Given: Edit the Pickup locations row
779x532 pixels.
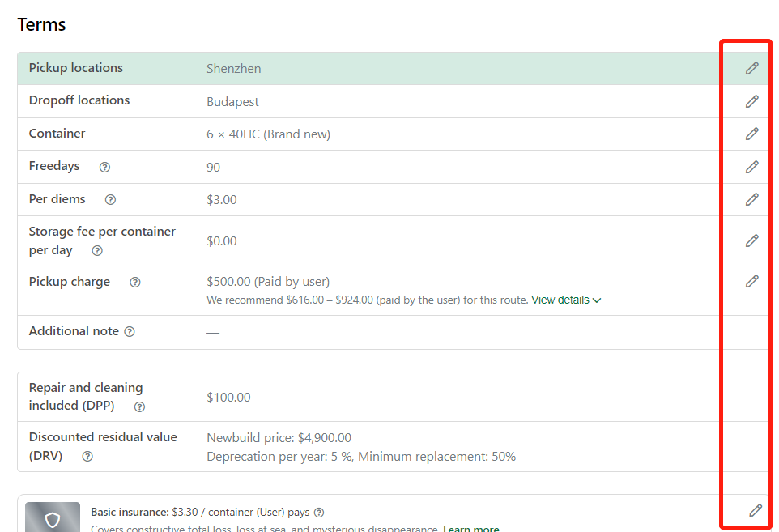Looking at the screenshot, I should [752, 68].
